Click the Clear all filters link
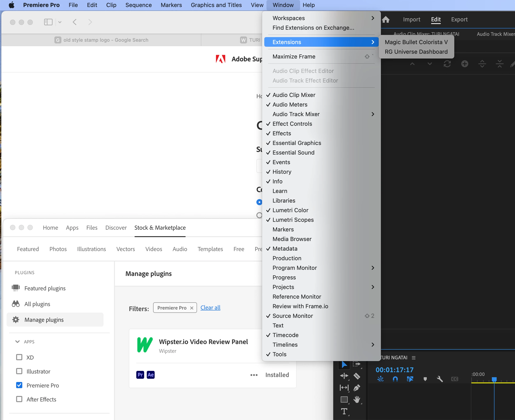 210,308
